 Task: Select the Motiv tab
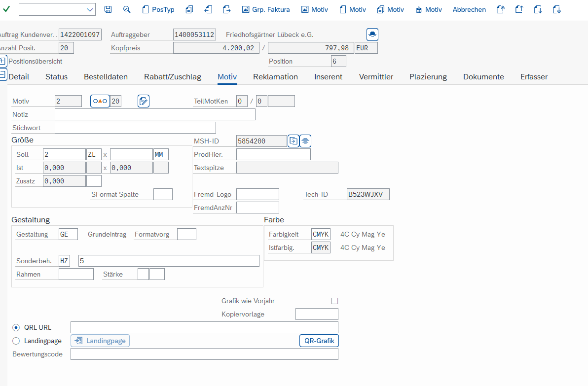click(x=227, y=77)
